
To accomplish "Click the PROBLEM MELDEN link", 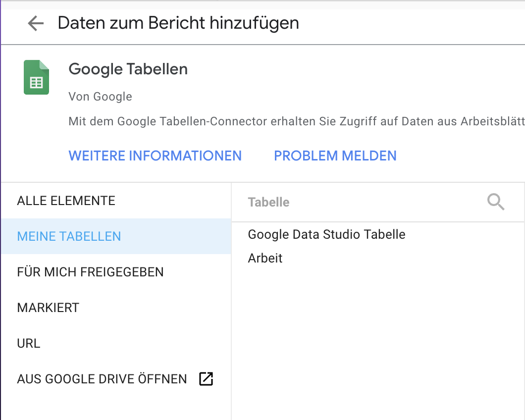I will (x=335, y=156).
